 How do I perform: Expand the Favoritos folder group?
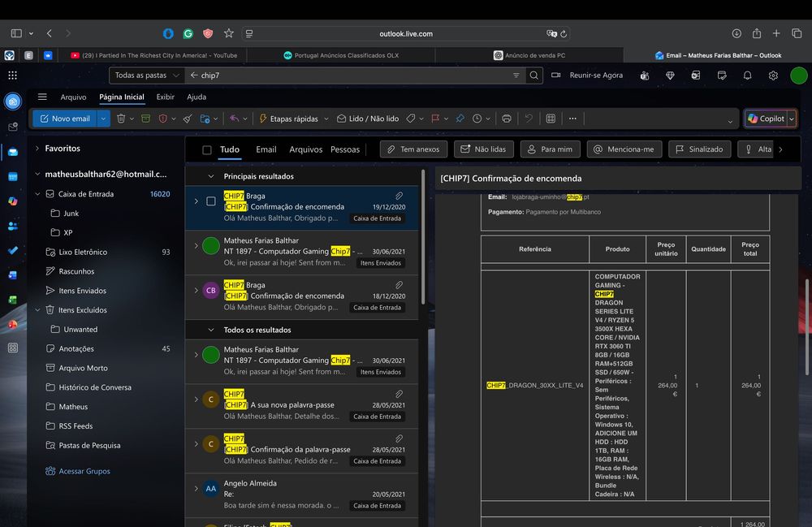(37, 149)
